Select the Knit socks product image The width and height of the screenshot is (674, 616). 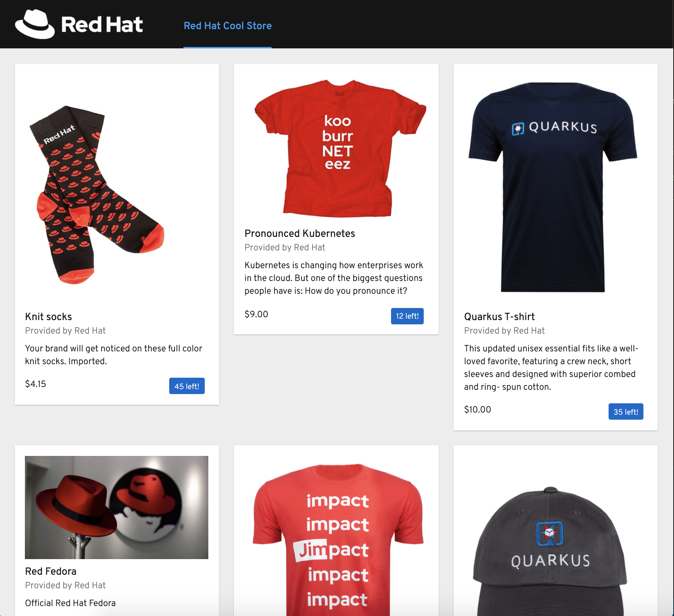tap(97, 195)
